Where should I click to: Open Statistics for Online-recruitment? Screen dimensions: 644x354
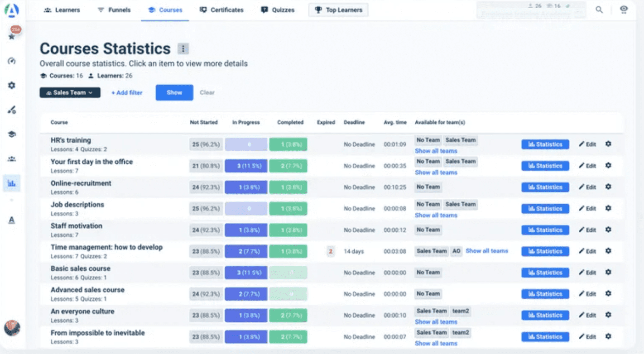tap(545, 187)
